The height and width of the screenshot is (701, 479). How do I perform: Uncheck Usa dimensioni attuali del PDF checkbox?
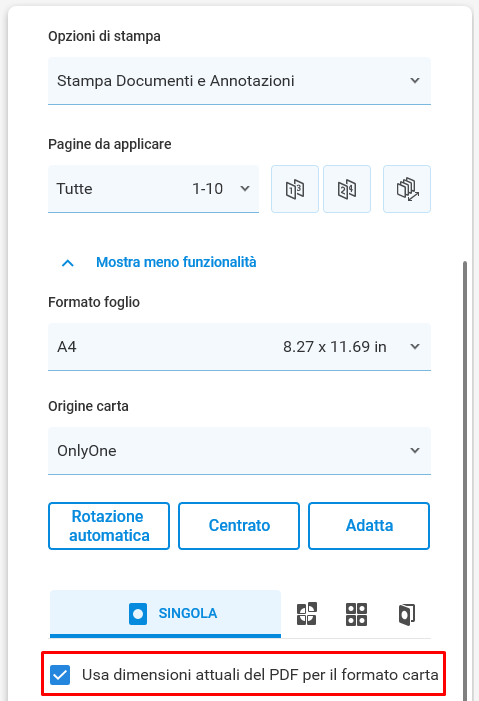pyautogui.click(x=60, y=674)
